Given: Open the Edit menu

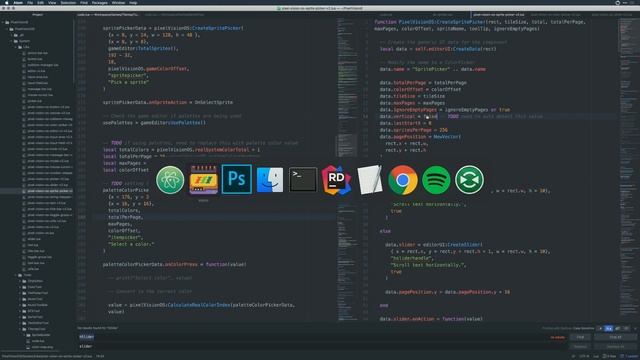Looking at the screenshot, I should (x=40, y=2).
